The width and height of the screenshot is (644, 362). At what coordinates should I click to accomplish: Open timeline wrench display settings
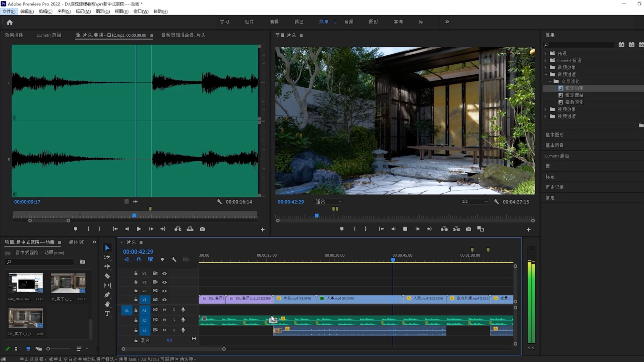point(174,259)
